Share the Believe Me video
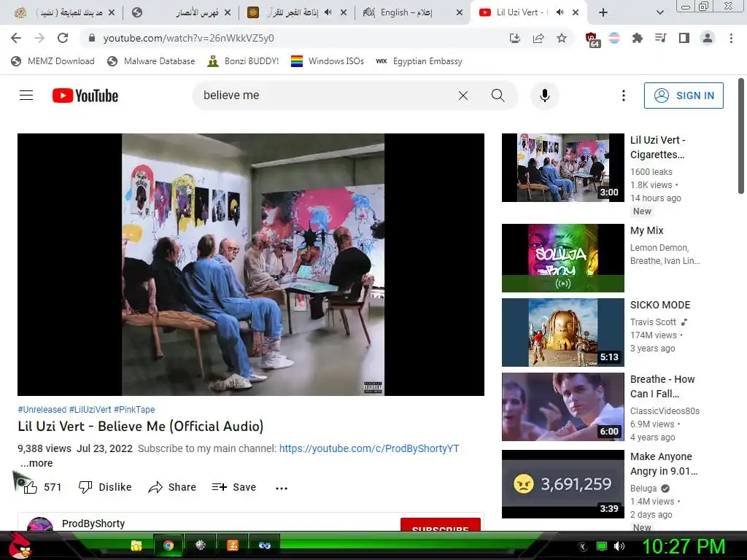 coord(172,487)
